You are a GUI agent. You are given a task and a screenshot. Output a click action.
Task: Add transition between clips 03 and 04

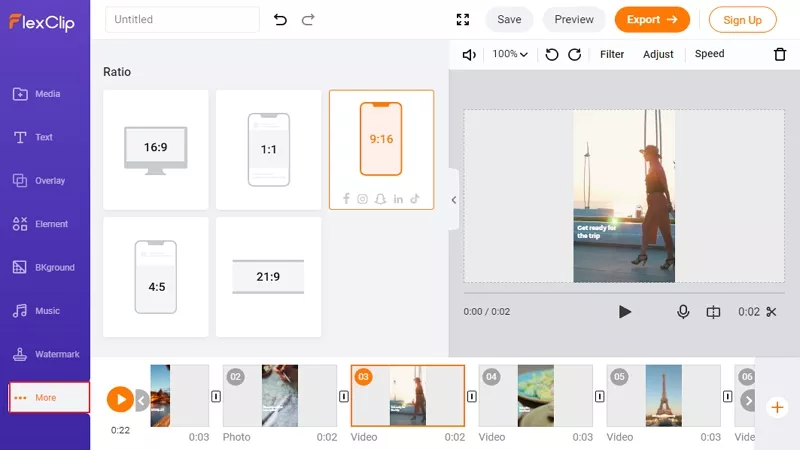tap(472, 396)
